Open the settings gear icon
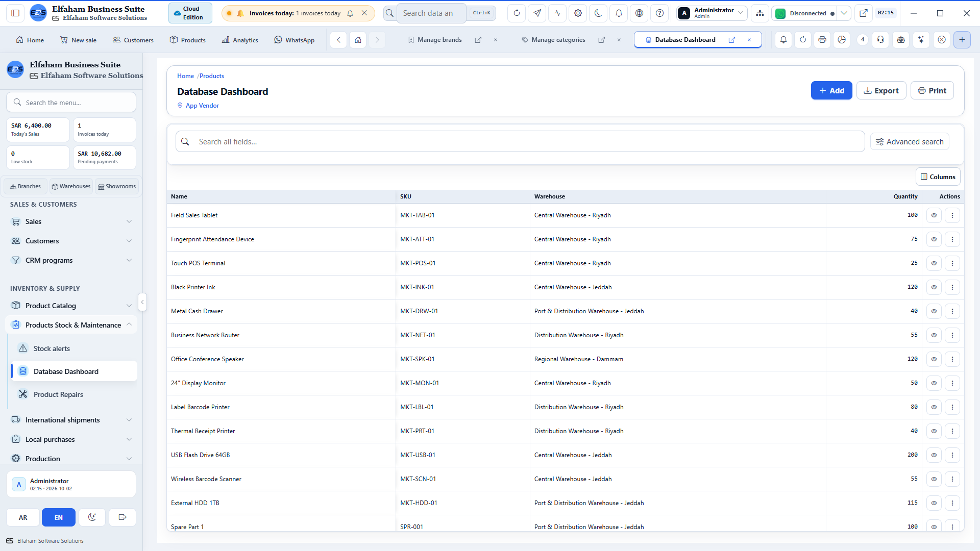980x551 pixels. pyautogui.click(x=578, y=13)
